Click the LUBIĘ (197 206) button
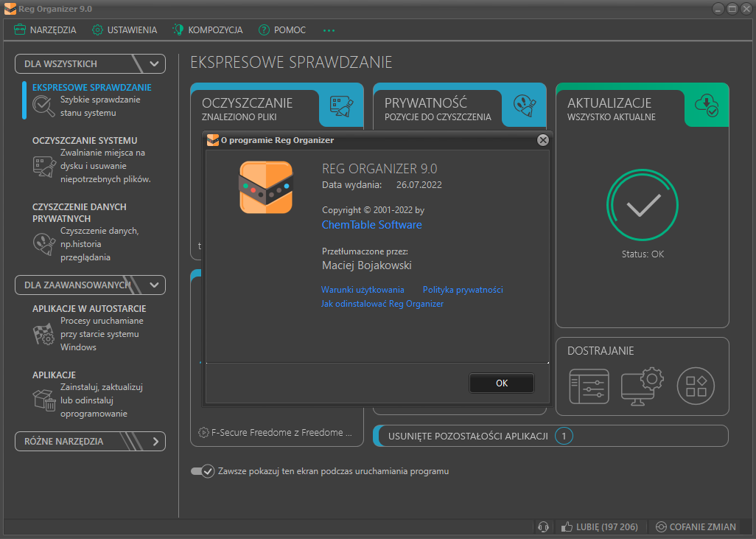 tap(600, 526)
